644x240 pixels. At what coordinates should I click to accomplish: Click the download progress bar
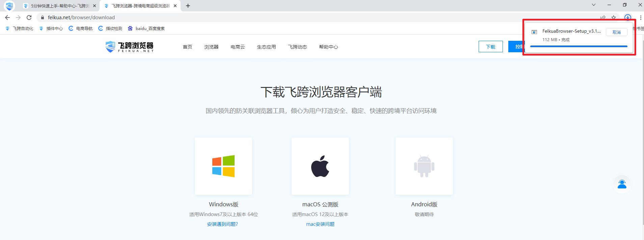(579, 46)
